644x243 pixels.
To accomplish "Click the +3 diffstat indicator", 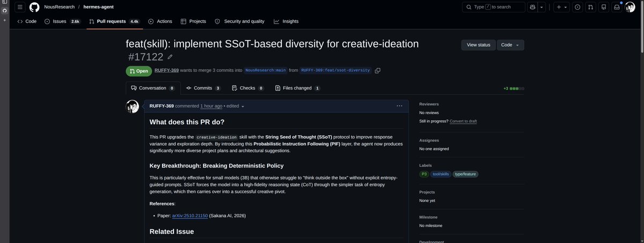I will 514,89.
